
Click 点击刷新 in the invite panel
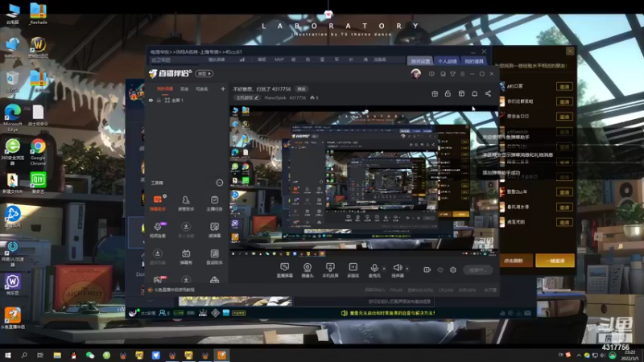pos(514,261)
